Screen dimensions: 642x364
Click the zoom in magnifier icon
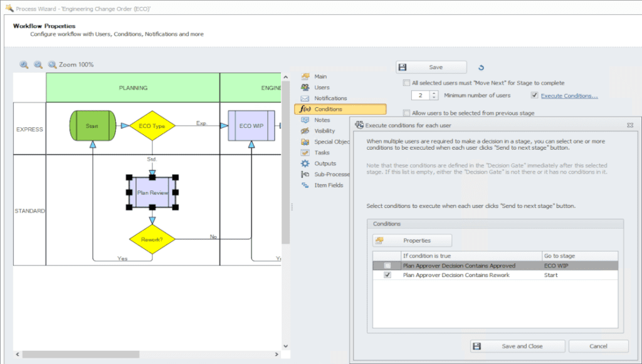24,65
